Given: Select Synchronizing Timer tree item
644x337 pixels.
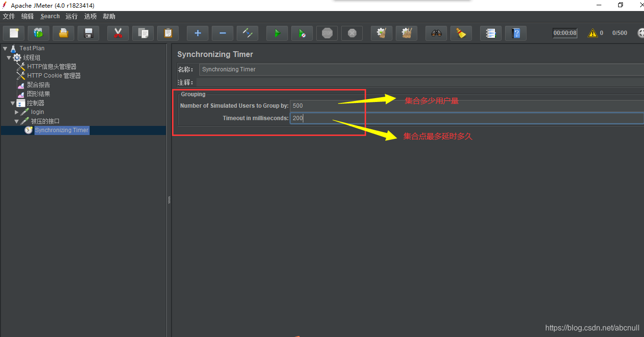Looking at the screenshot, I should coord(62,130).
